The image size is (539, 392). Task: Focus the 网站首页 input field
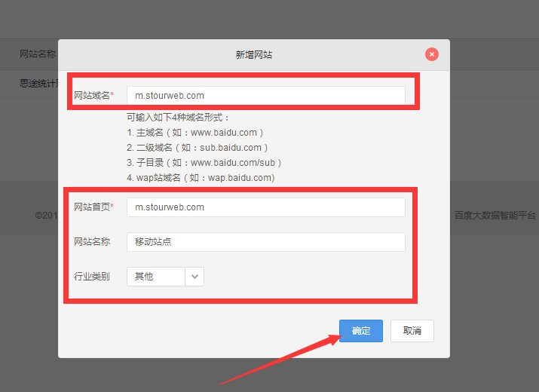[265, 207]
